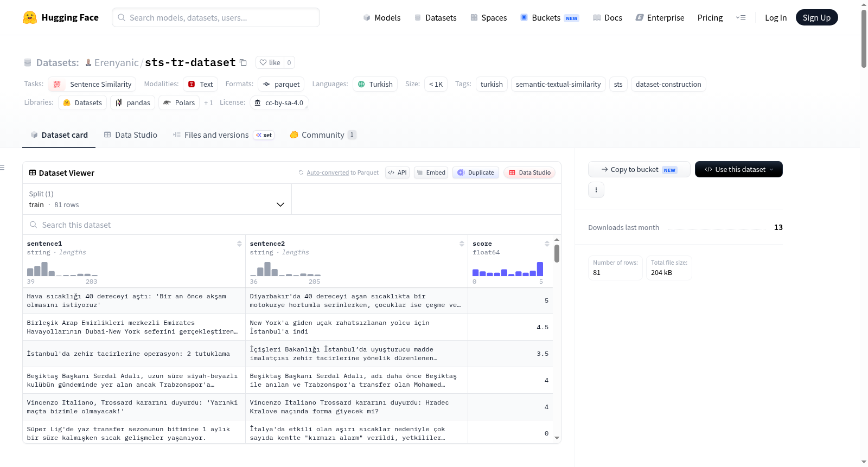
Task: Open the Erenyanic user avatar
Action: (88, 62)
